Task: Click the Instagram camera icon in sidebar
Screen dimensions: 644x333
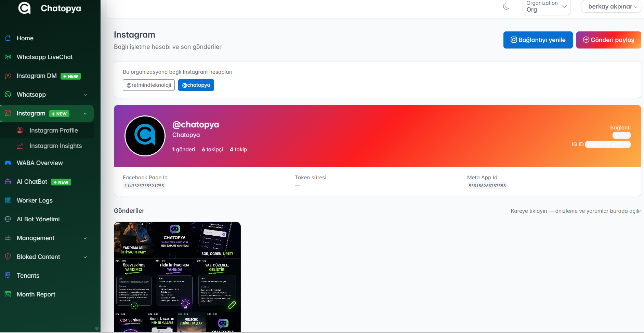Action: (8, 113)
